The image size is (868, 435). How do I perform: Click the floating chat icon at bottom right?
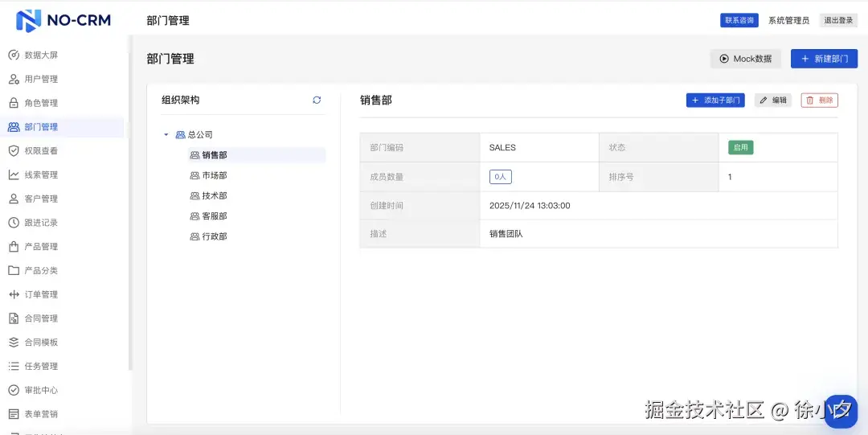click(841, 411)
